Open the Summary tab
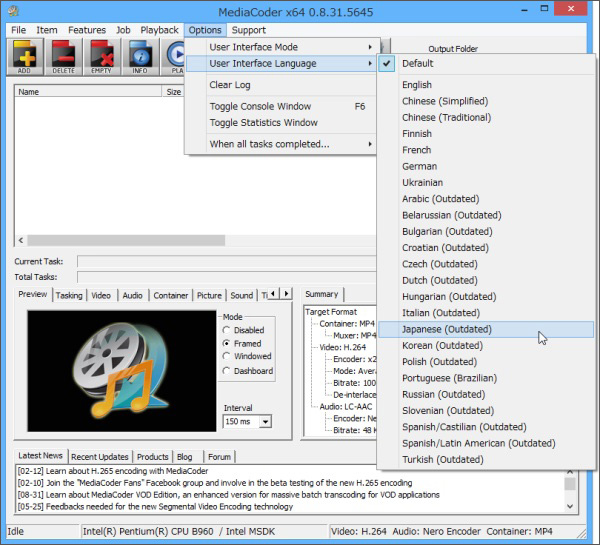 (322, 294)
